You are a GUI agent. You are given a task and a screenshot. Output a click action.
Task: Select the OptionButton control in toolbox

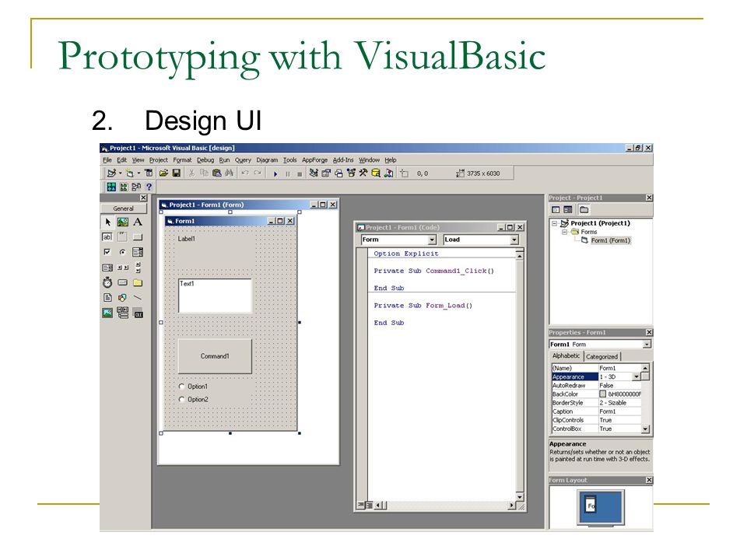point(123,252)
